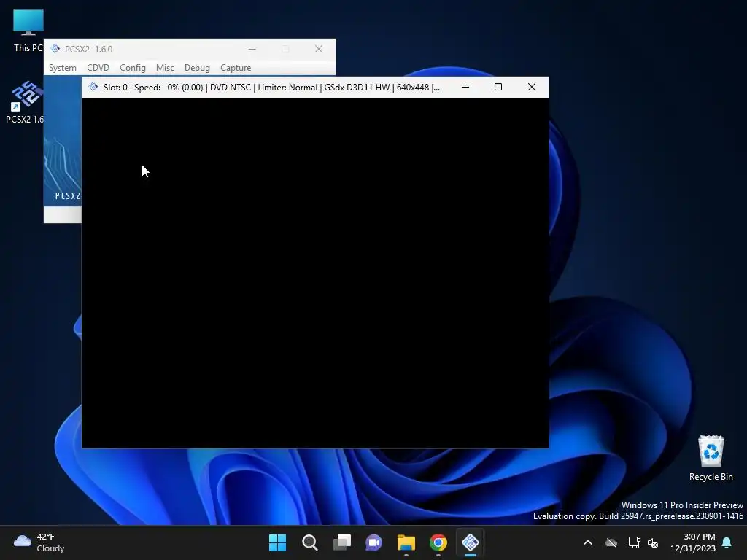Open the System menu in PCSX2
Screen dimensions: 747x560
[x=63, y=68]
